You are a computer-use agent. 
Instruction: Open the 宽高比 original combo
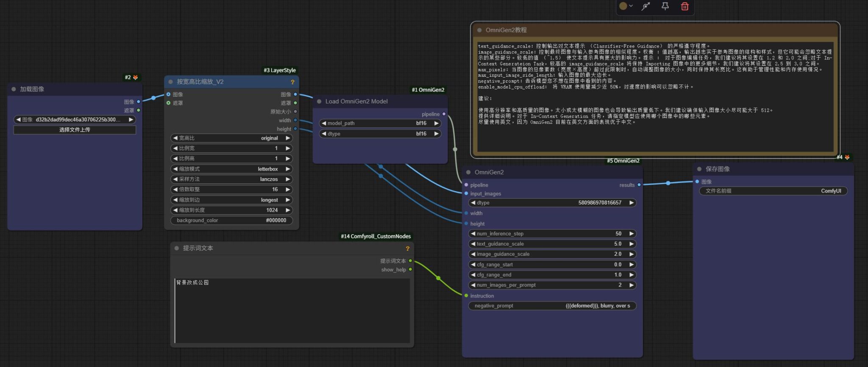tap(231, 138)
